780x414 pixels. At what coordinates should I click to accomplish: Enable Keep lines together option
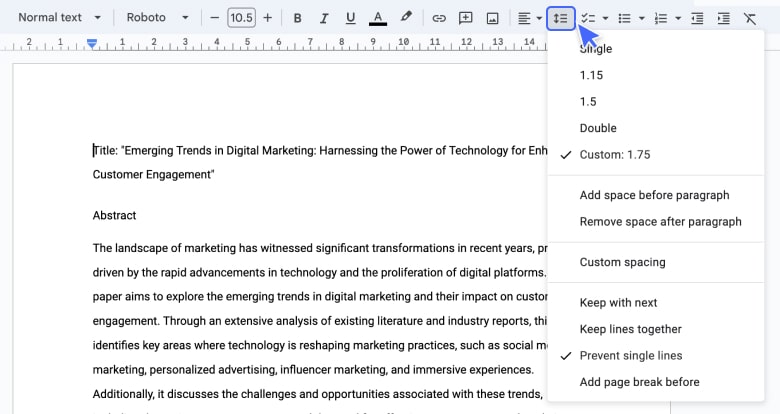[x=656, y=329]
